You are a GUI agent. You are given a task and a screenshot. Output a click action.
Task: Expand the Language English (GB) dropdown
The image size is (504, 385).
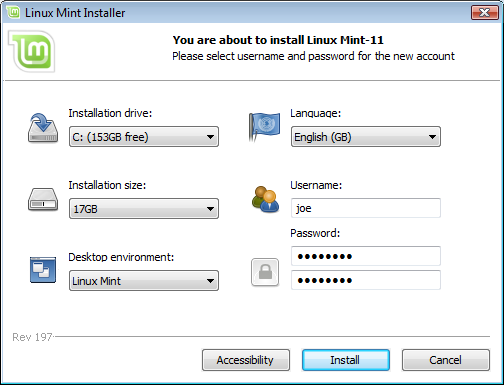[366, 137]
